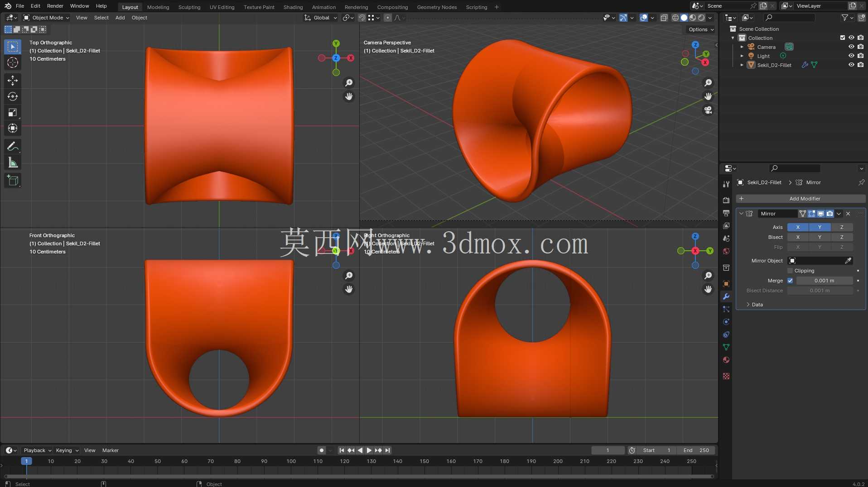Screen dimensions: 868x487
Task: Activate the Rotate tool
Action: [13, 96]
